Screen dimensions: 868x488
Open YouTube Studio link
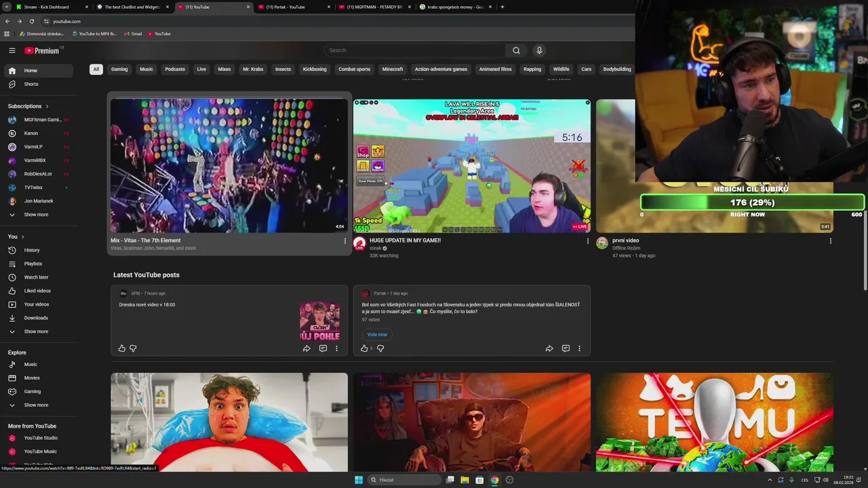click(x=38, y=438)
